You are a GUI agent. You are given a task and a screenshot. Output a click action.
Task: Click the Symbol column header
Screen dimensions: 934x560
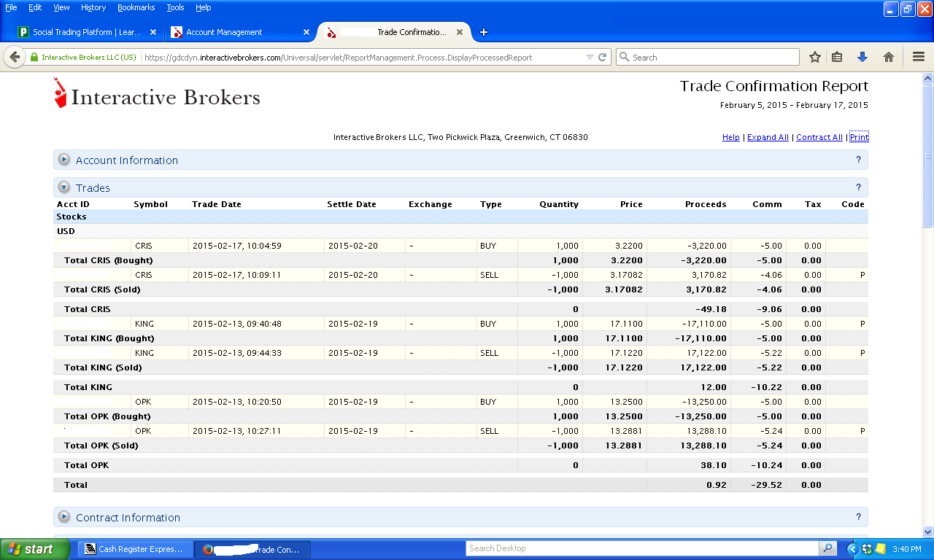pos(150,204)
